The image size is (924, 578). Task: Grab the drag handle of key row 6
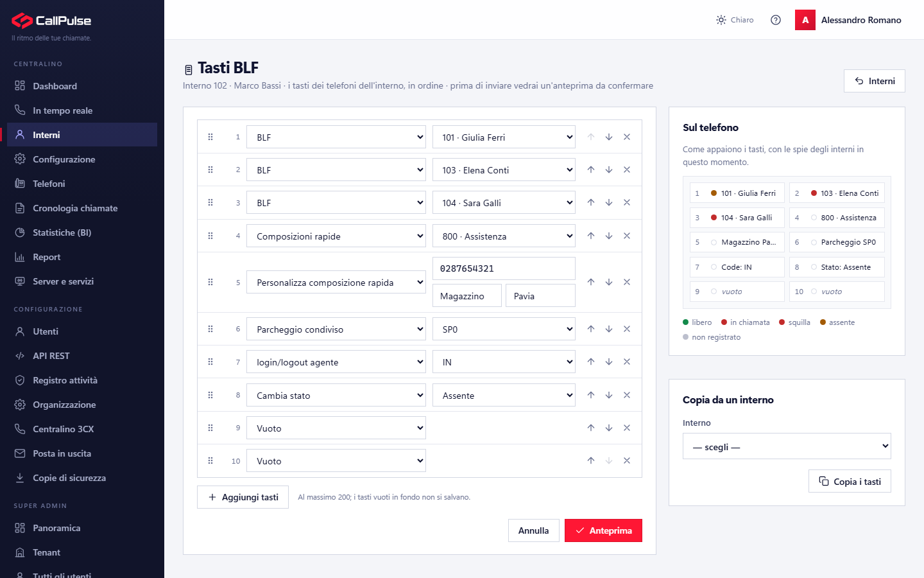[210, 329]
